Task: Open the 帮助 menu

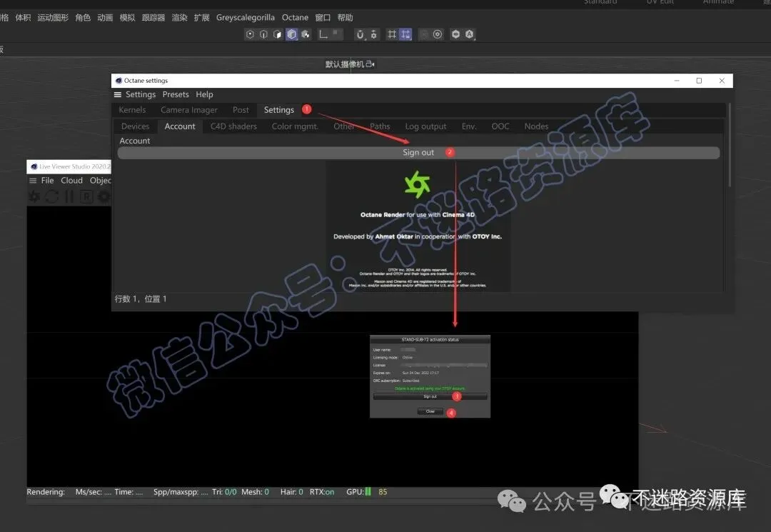Action: tap(346, 18)
